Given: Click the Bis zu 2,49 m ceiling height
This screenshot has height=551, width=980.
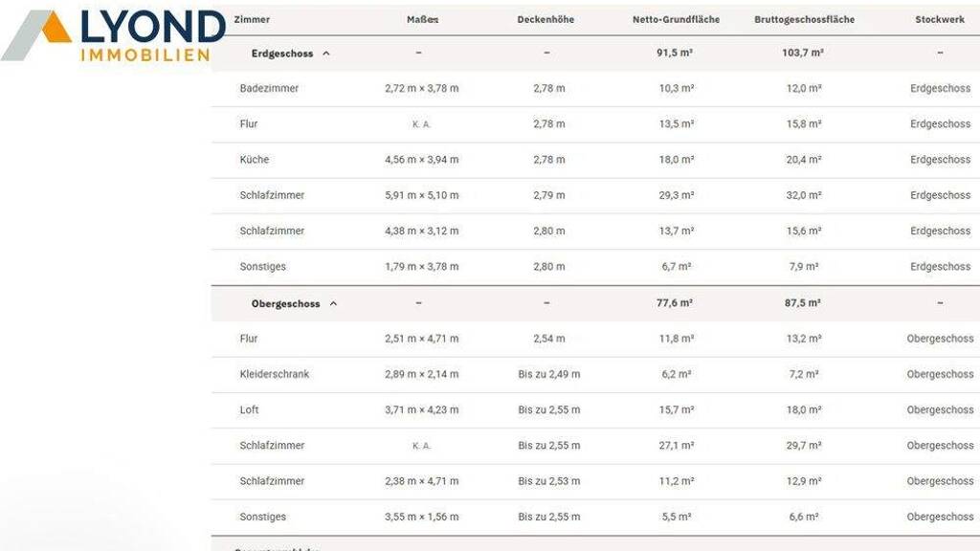Looking at the screenshot, I should point(548,374).
